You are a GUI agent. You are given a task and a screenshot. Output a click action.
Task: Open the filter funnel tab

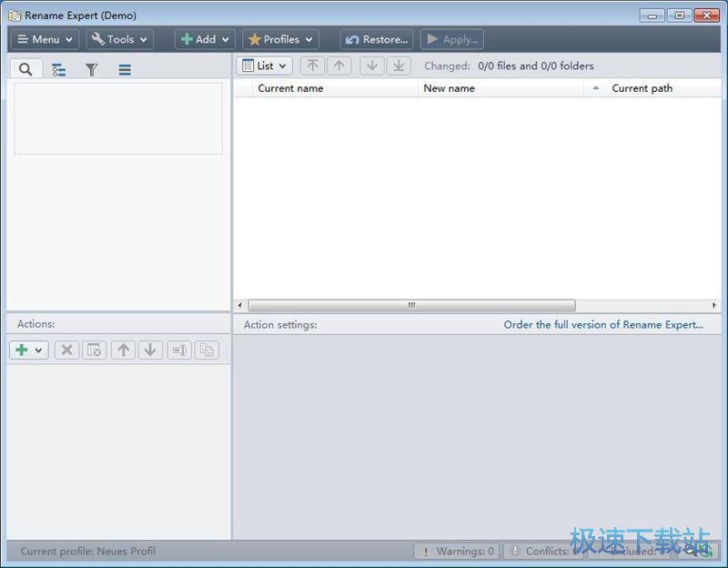pyautogui.click(x=92, y=69)
